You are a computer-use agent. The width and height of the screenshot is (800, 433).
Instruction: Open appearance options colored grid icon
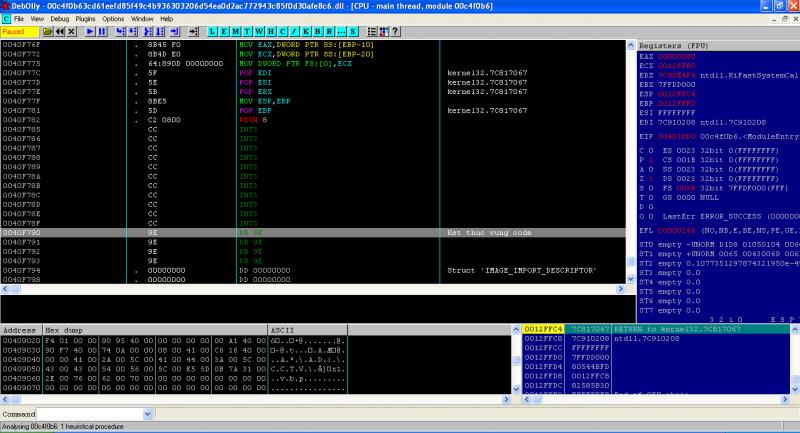[x=384, y=32]
